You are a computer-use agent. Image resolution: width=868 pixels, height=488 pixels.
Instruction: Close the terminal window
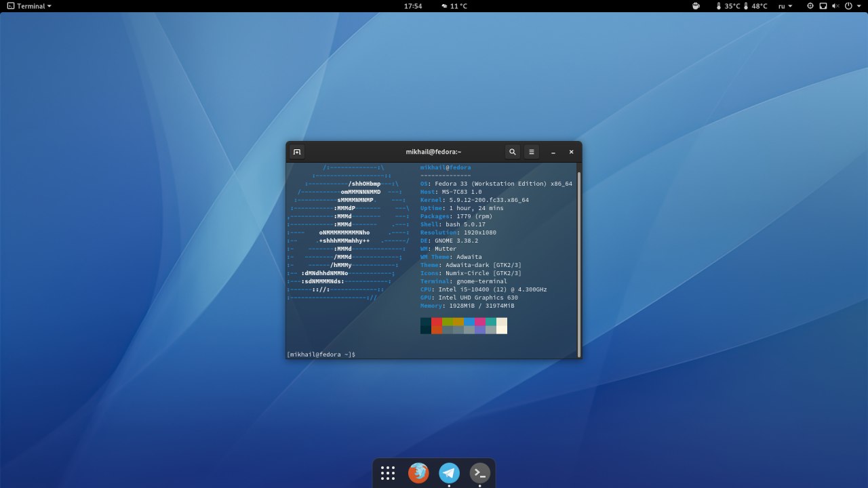click(571, 152)
